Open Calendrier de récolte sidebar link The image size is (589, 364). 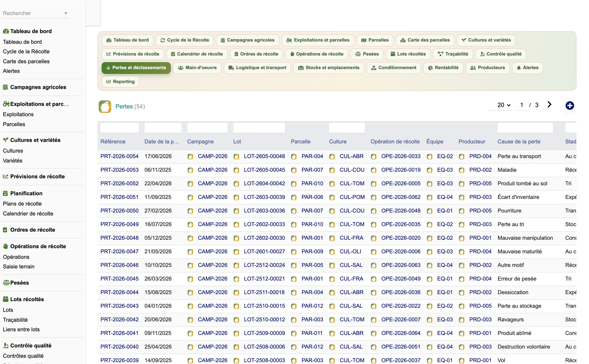pyautogui.click(x=28, y=214)
